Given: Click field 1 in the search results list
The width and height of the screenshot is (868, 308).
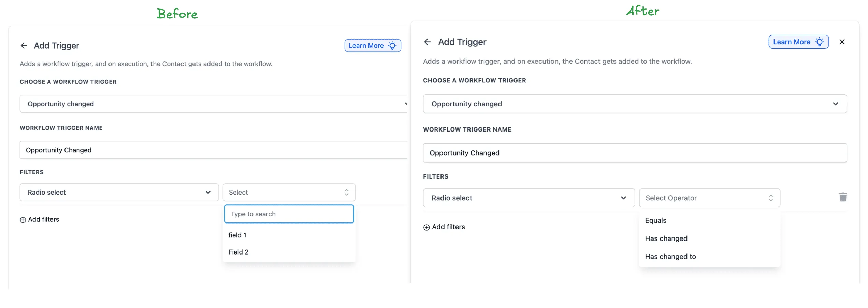Looking at the screenshot, I should click(x=237, y=235).
